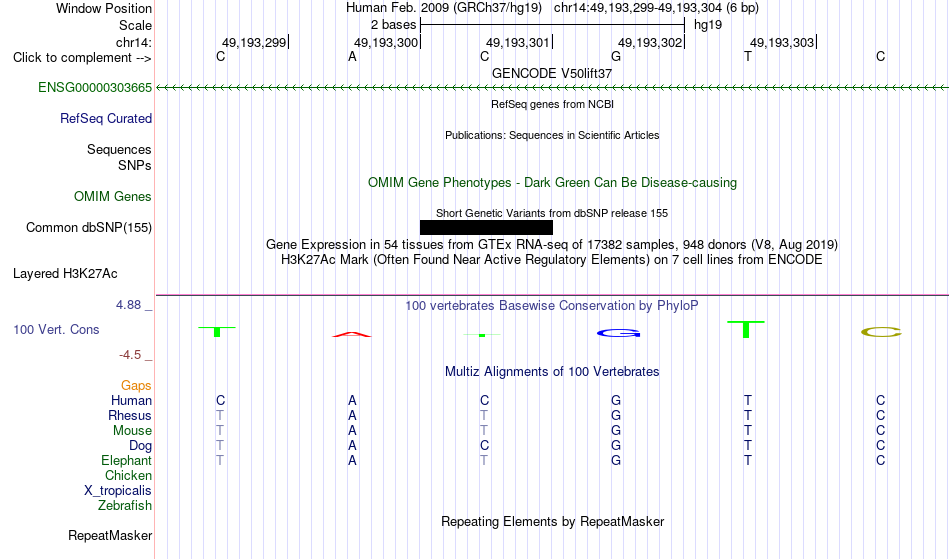Click the Rhesus species label
950x559 pixels.
[x=130, y=416]
